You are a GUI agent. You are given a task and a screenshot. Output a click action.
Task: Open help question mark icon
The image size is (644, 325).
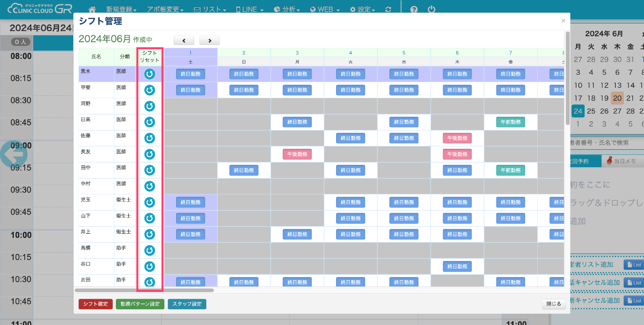(414, 9)
